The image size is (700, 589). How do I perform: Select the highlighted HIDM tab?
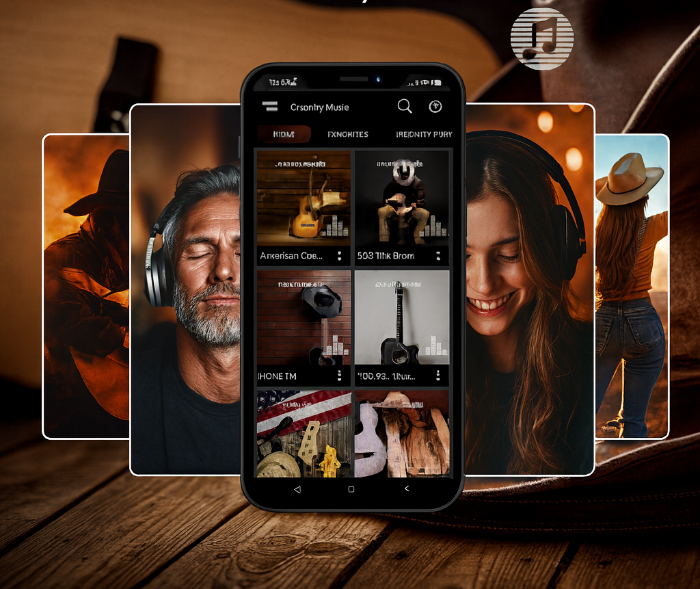point(283,134)
